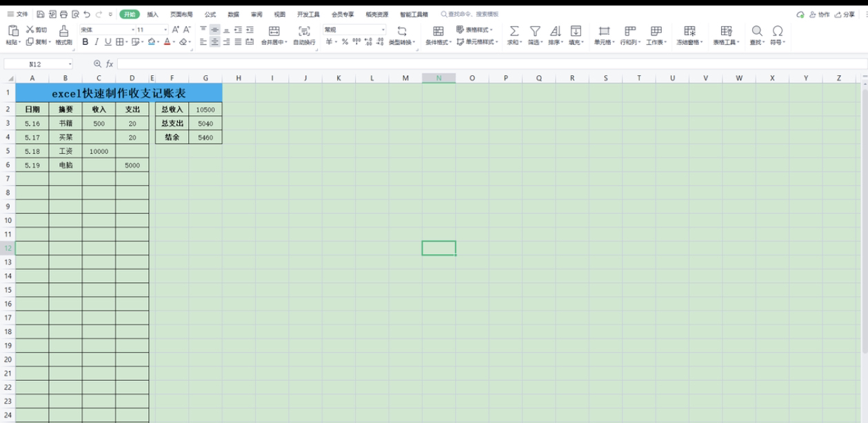Click the AutoSum (求和) sigma icon
The width and height of the screenshot is (868, 423).
tap(514, 31)
